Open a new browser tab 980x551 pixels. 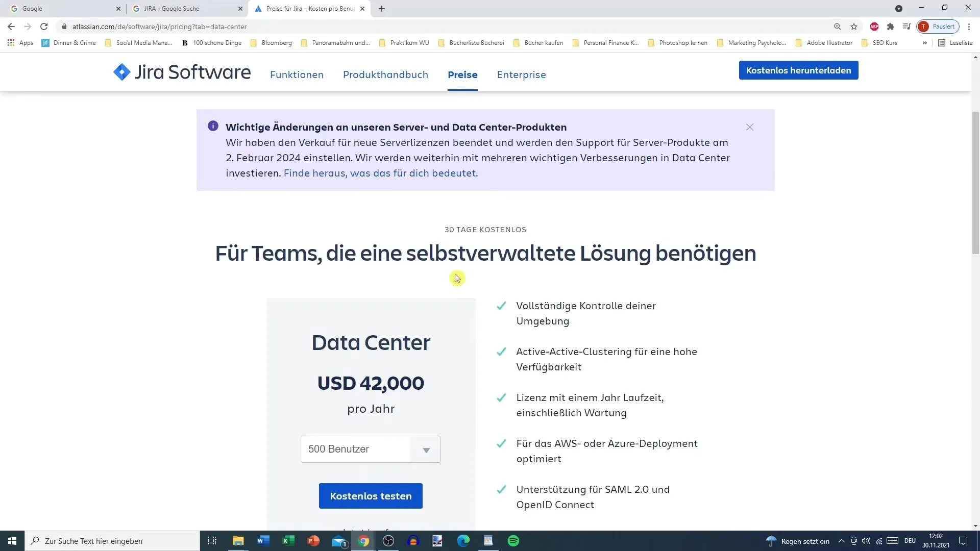coord(382,9)
